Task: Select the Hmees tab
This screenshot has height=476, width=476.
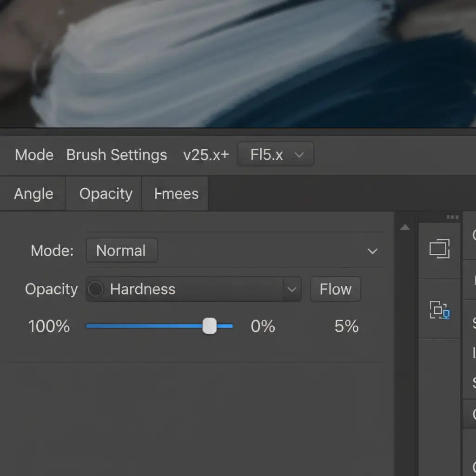Action: (176, 194)
